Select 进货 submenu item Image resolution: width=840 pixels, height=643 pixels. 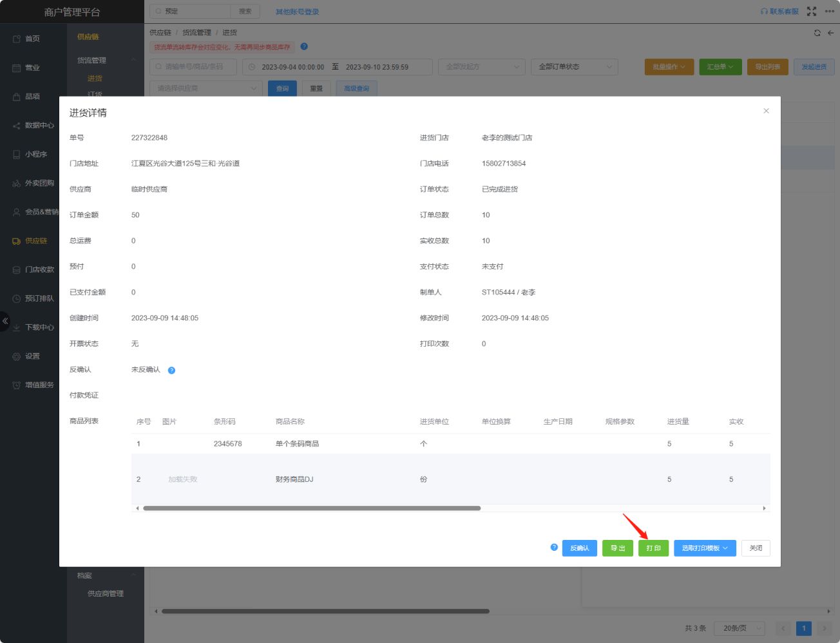(x=95, y=79)
